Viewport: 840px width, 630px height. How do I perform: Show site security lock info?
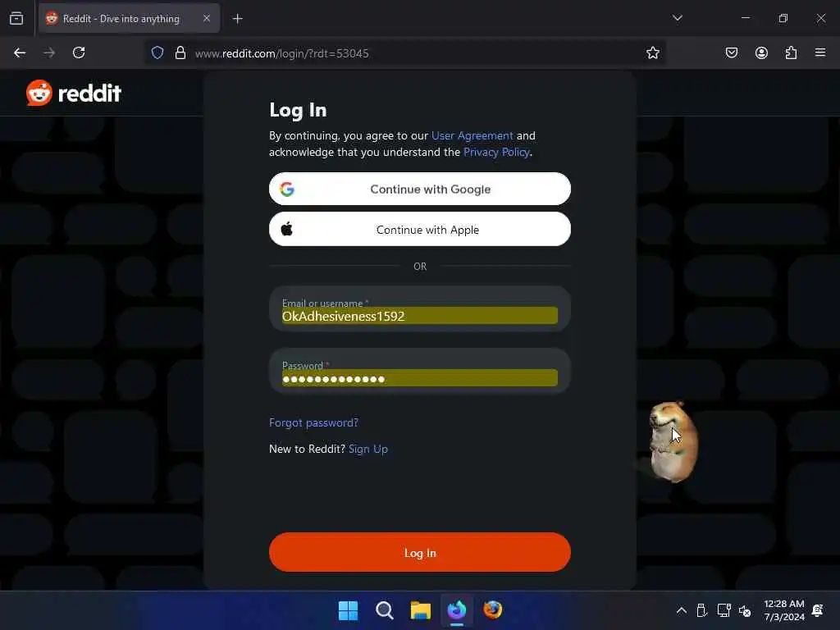(180, 52)
